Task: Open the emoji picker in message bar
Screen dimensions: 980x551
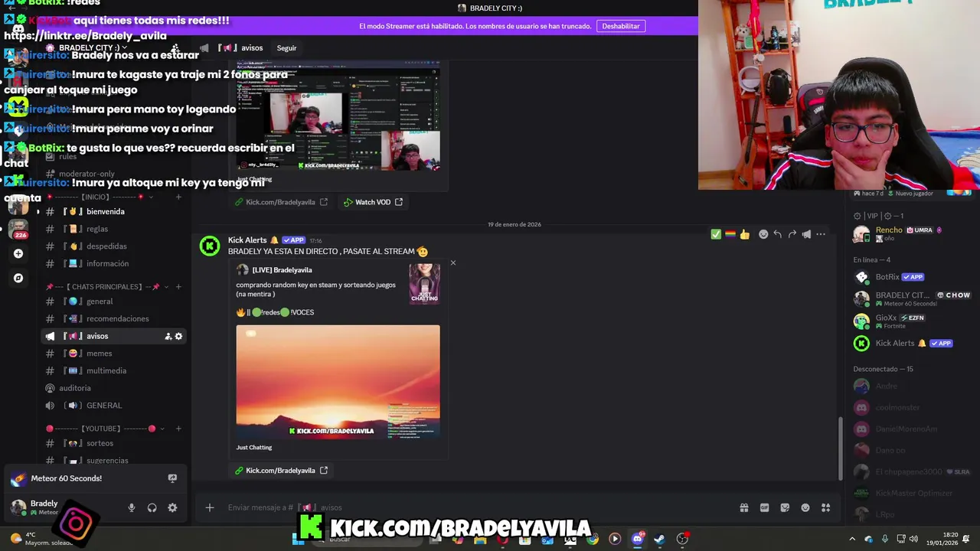Action: (x=805, y=507)
